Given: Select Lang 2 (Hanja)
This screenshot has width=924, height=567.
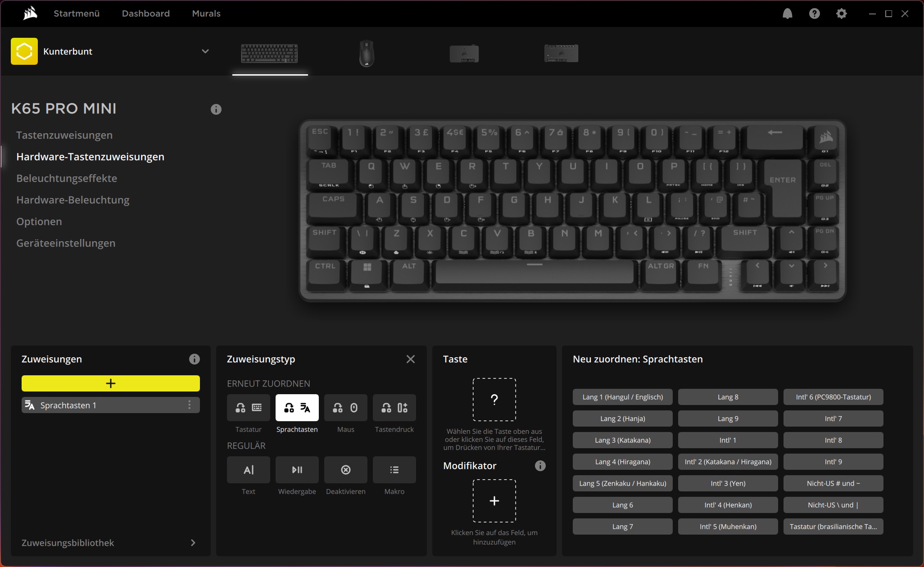Looking at the screenshot, I should (623, 418).
